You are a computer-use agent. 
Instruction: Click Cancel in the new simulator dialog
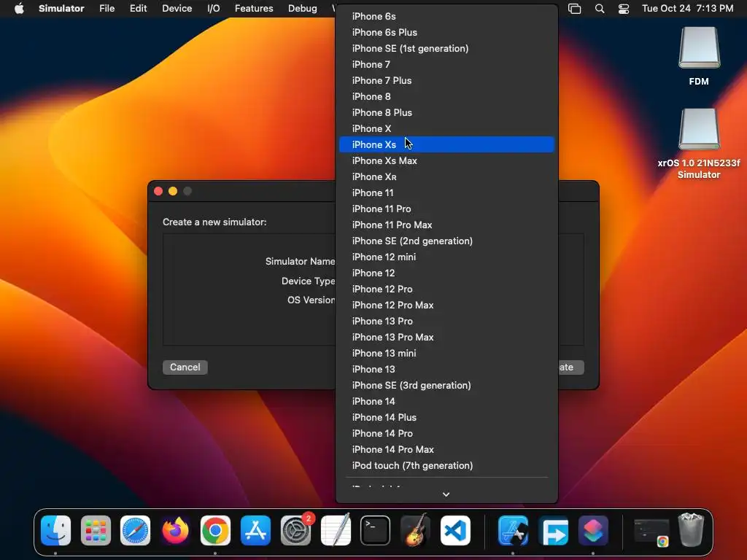(x=185, y=367)
